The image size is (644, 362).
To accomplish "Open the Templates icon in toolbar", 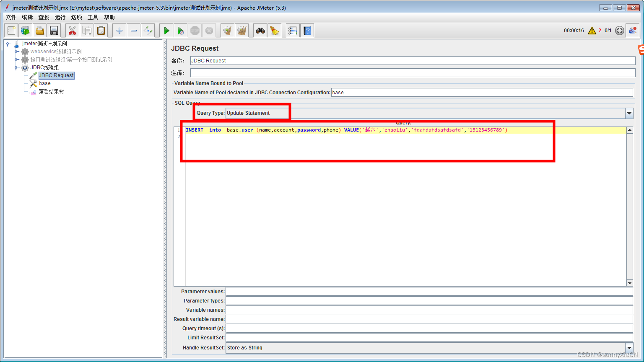I will coord(26,31).
